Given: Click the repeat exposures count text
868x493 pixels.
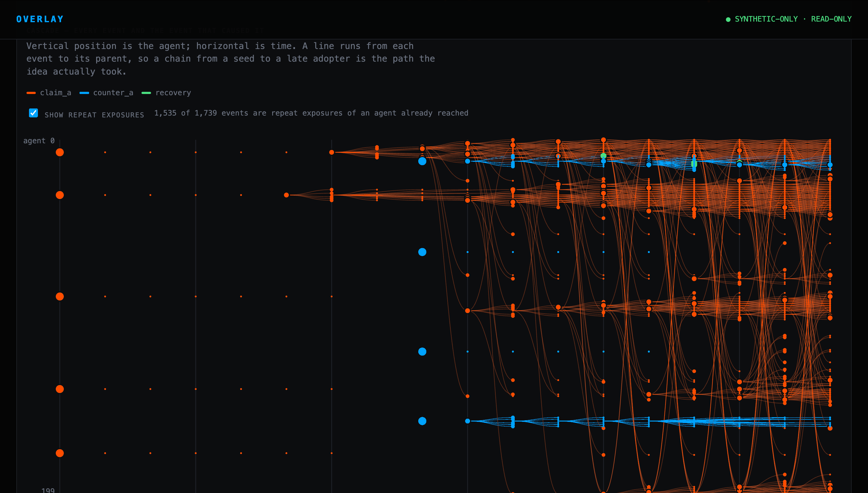Looking at the screenshot, I should pos(311,113).
